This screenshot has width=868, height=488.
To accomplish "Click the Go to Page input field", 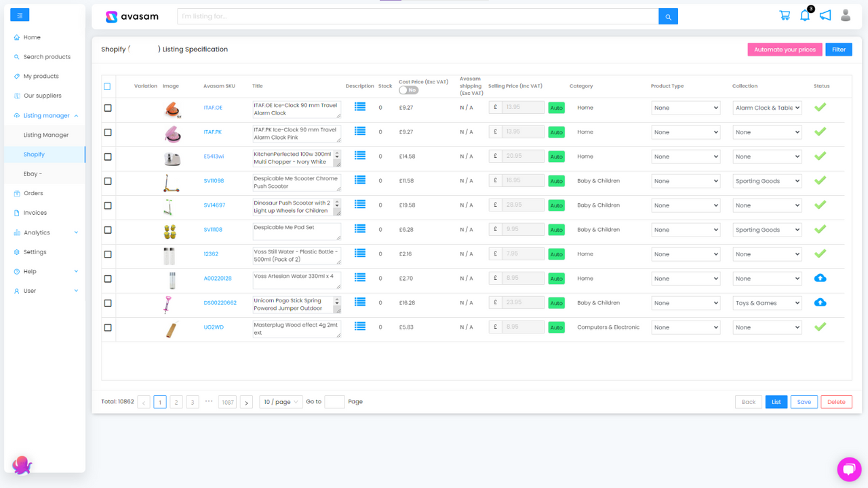I will point(334,401).
